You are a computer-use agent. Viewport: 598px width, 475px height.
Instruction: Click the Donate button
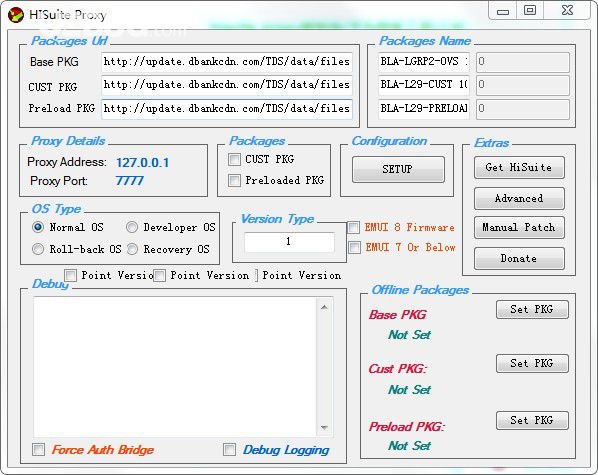click(519, 258)
